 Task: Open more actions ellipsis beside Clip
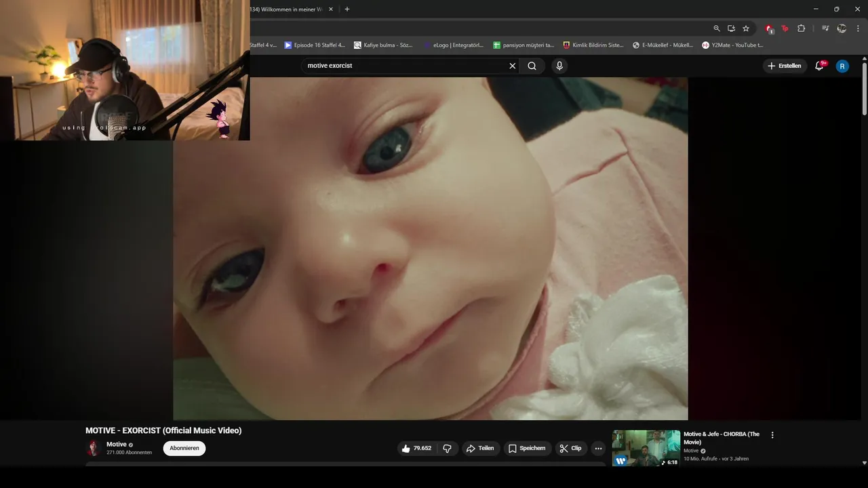point(598,448)
